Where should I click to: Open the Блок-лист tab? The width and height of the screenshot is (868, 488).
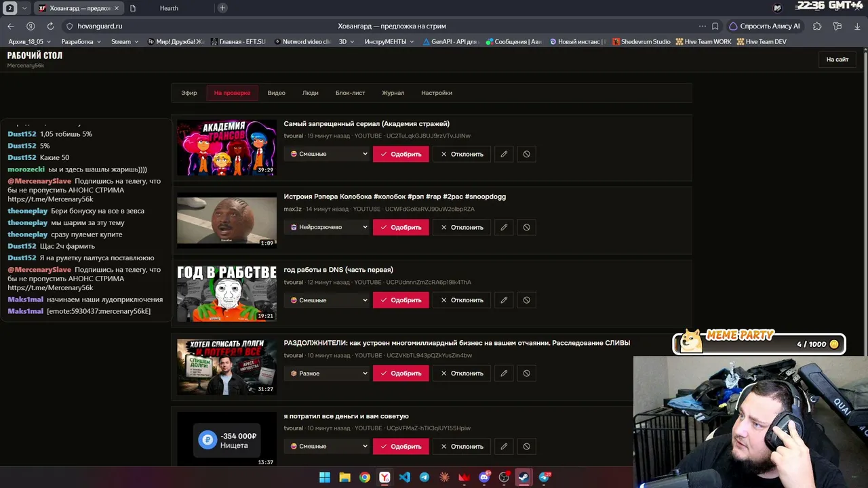click(350, 93)
